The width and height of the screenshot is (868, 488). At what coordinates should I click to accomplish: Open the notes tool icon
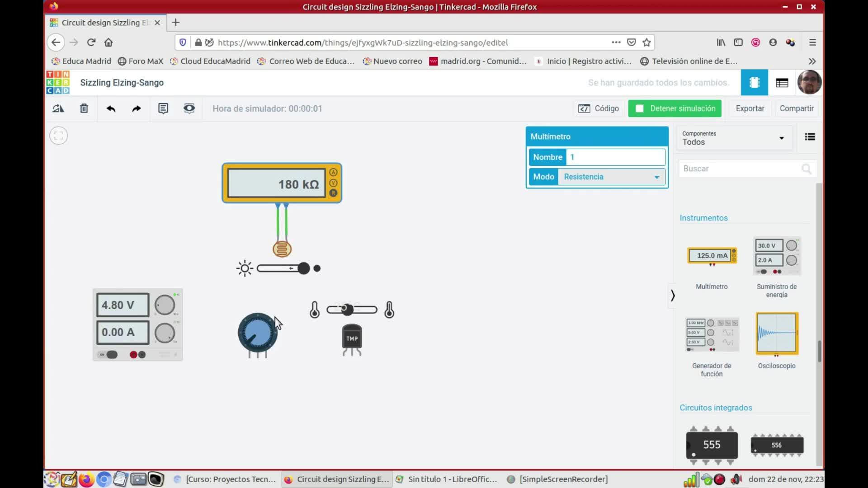pyautogui.click(x=163, y=108)
